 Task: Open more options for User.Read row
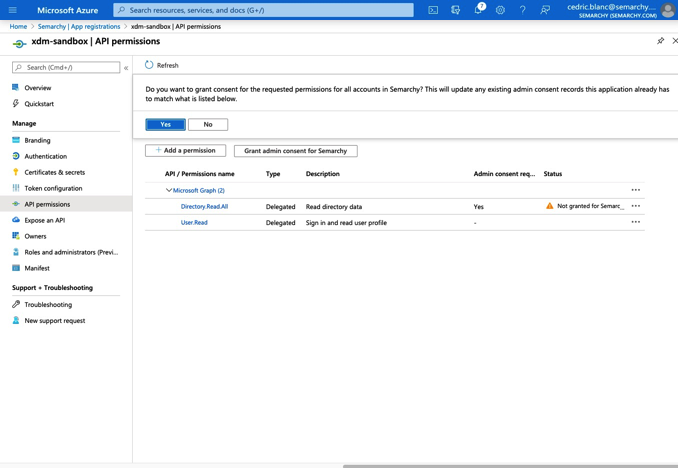[635, 222]
